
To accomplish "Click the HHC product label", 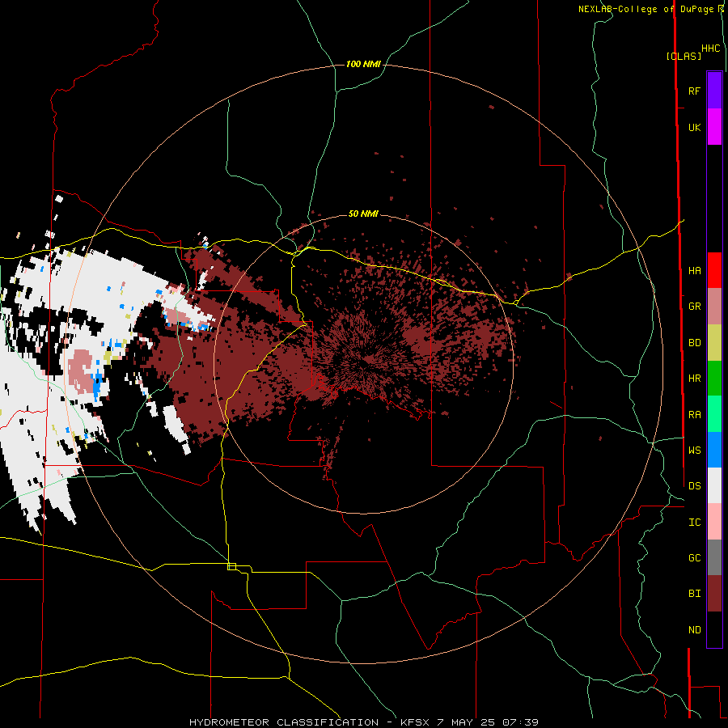I will [710, 49].
